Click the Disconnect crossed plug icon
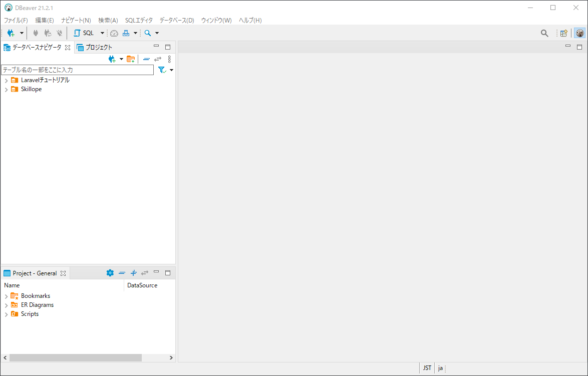This screenshot has height=376, width=588. (59, 33)
